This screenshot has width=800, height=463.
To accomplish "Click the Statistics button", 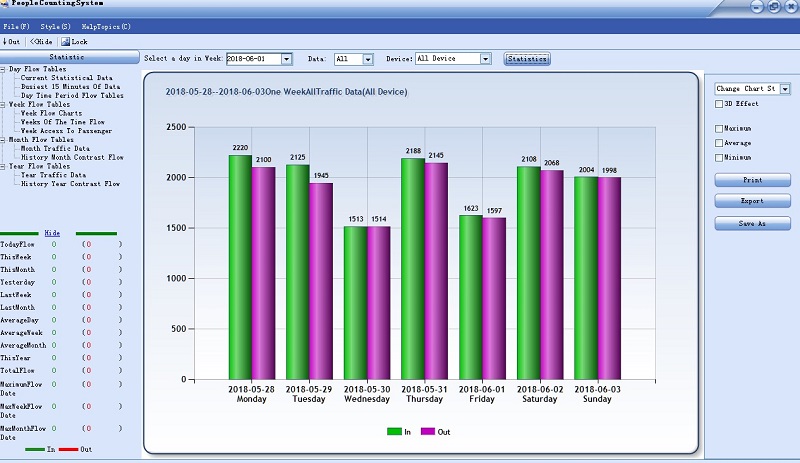I will point(527,59).
